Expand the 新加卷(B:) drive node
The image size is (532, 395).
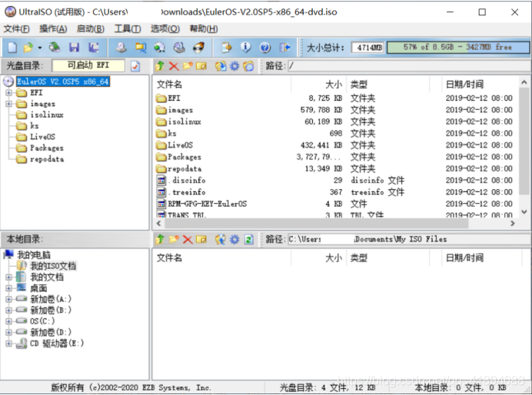pos(8,310)
